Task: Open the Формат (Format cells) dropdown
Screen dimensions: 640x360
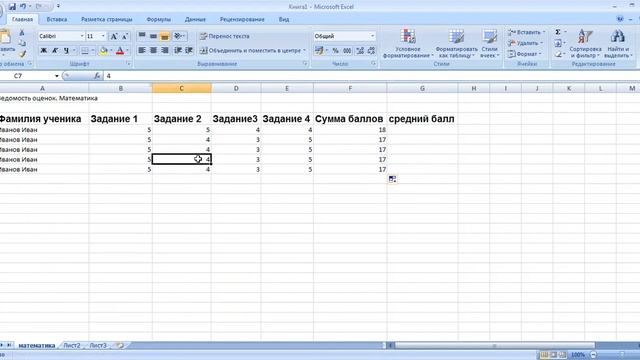Action: pos(524,54)
